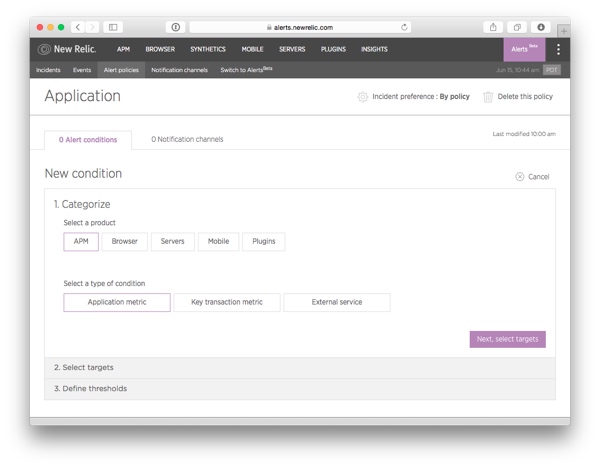Click Delete this policy link
Viewport: 600px width, 468px height.
tap(525, 96)
